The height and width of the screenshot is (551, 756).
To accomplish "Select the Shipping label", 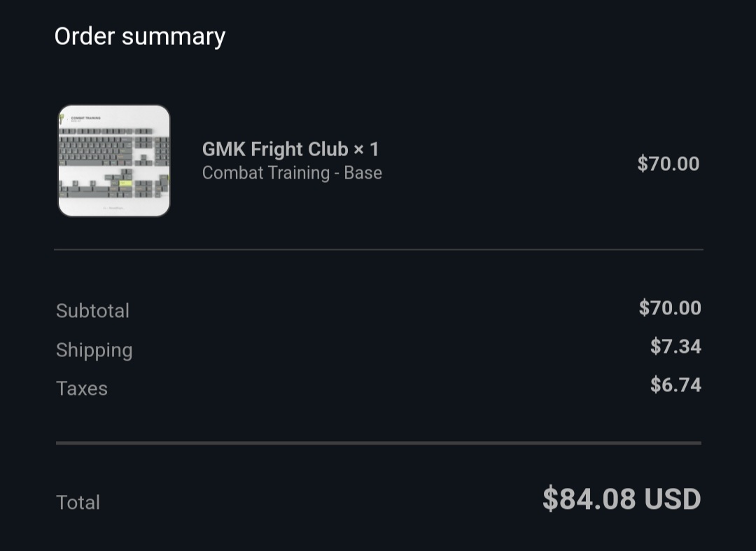I will click(x=94, y=351).
